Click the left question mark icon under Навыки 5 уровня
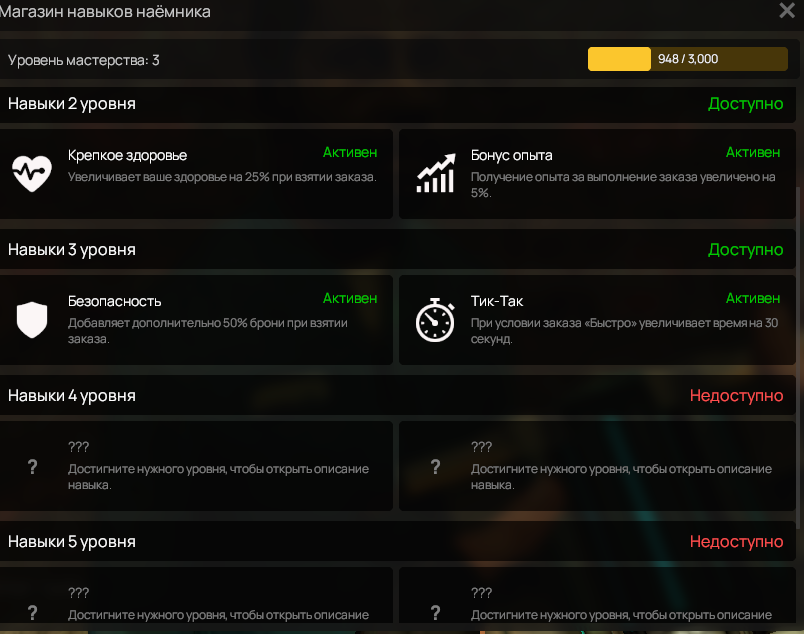Image resolution: width=804 pixels, height=634 pixels. pos(32,612)
